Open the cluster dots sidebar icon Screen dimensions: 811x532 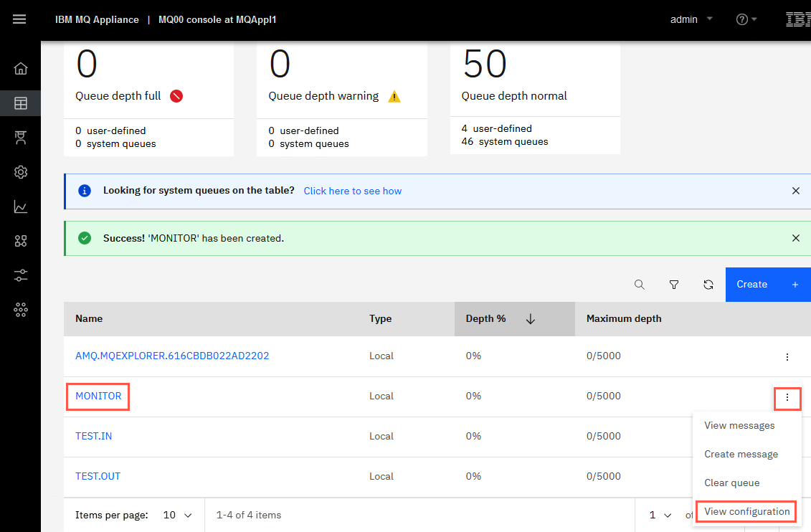20,310
